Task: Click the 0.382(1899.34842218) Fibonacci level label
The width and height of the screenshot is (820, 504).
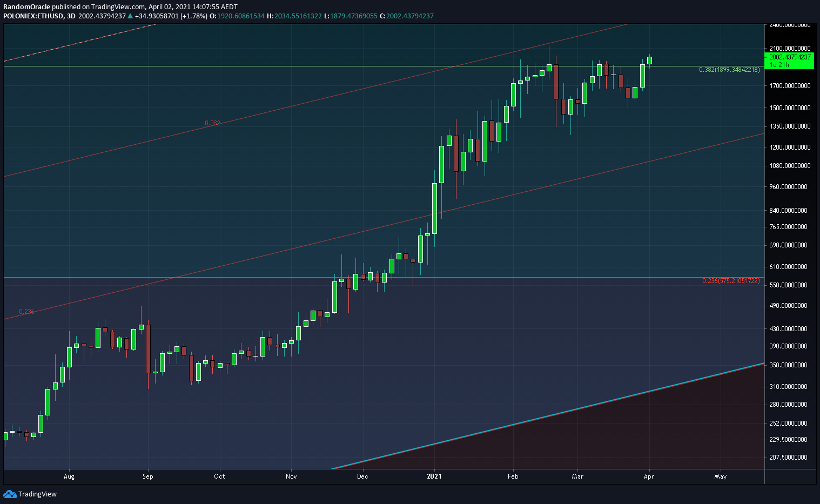Action: point(729,70)
